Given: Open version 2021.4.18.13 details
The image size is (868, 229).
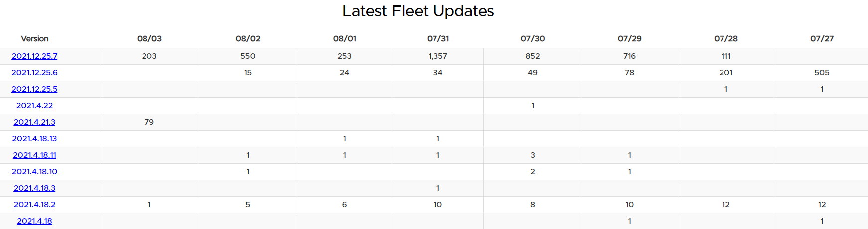Looking at the screenshot, I should coord(34,139).
